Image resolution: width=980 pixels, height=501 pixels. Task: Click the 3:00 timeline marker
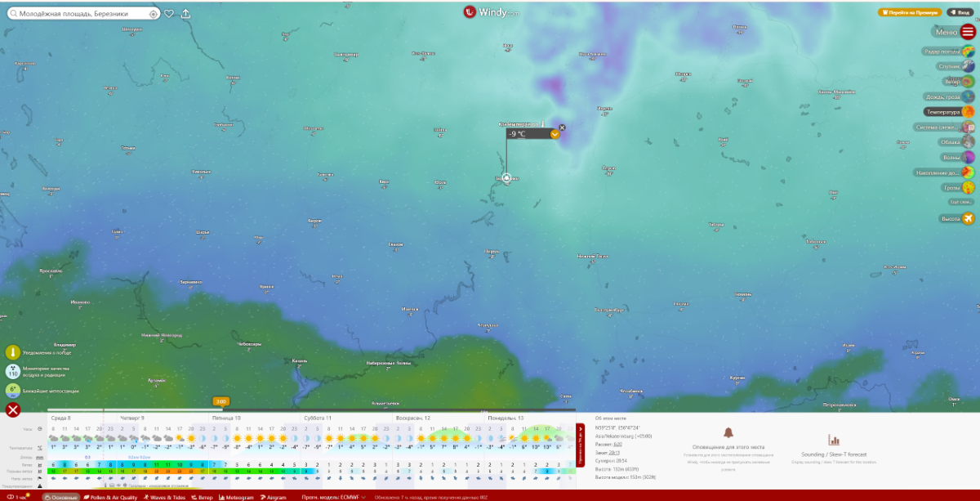pos(220,401)
